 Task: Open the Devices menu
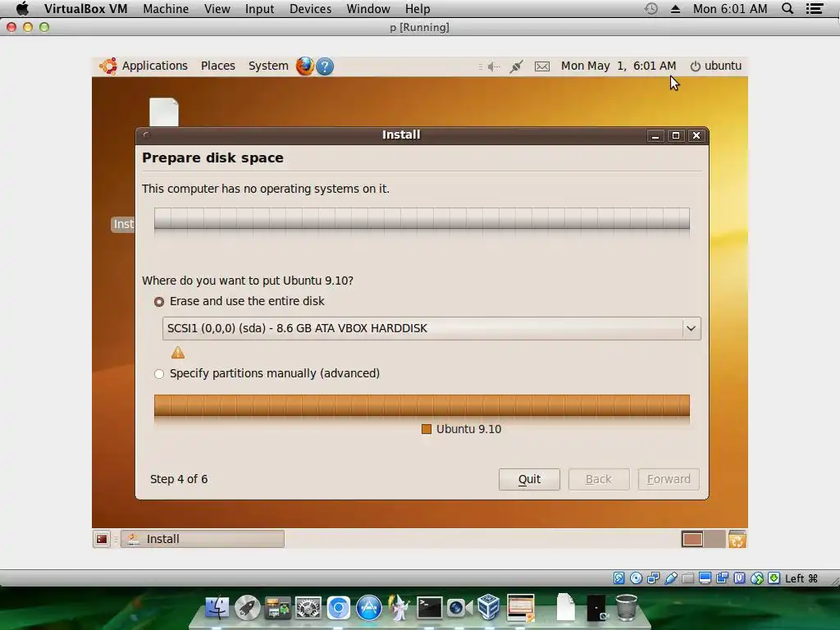[x=310, y=8]
